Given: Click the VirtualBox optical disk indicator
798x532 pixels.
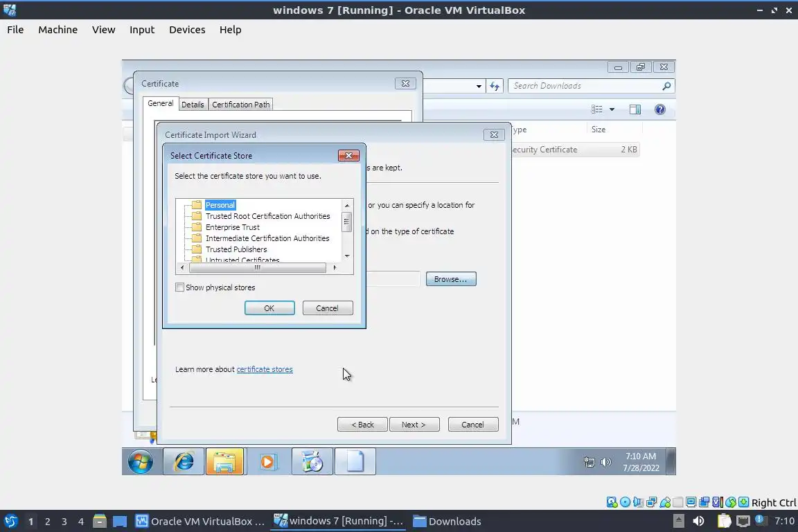Looking at the screenshot, I should [625, 502].
